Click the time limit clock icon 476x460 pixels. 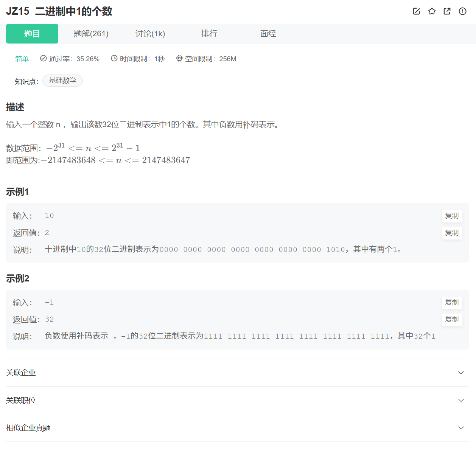[114, 58]
